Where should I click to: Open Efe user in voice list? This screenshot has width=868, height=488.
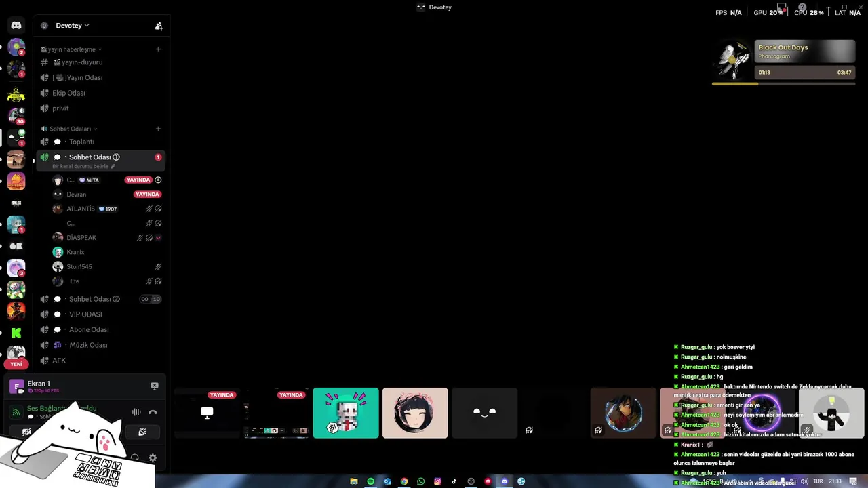click(x=108, y=281)
